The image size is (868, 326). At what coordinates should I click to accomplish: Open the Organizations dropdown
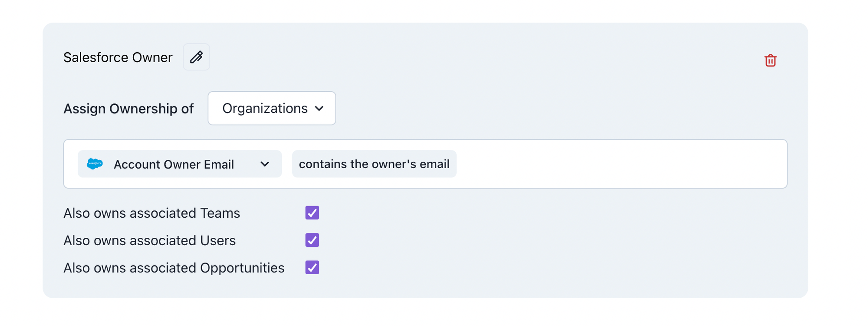click(272, 108)
